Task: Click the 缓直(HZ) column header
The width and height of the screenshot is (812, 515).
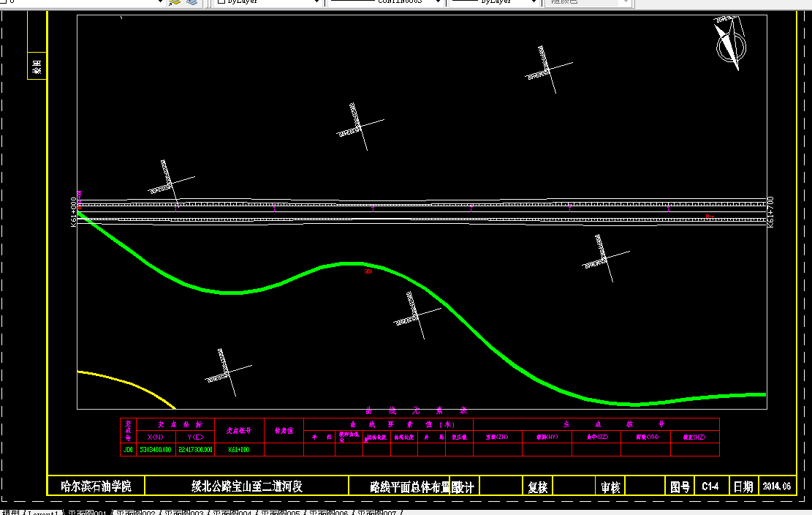Action: coord(694,437)
